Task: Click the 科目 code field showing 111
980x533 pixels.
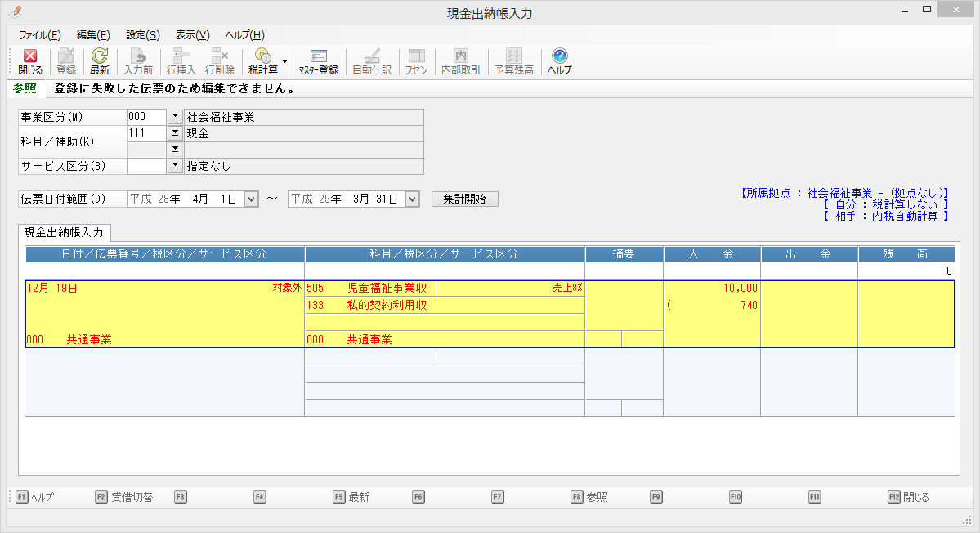Action: click(146, 133)
